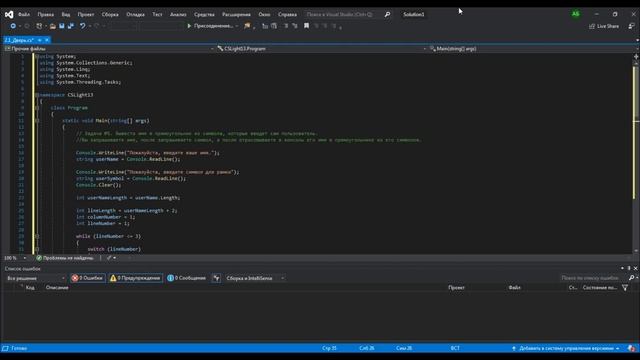Click Добавить в систему управления версиями
Image resolution: width=640 pixels, height=360 pixels.
tap(565, 348)
